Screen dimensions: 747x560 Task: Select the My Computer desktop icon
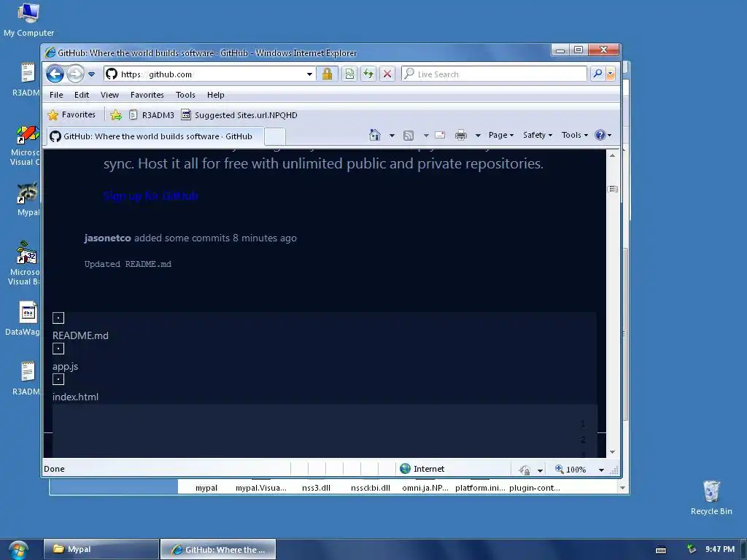point(28,20)
